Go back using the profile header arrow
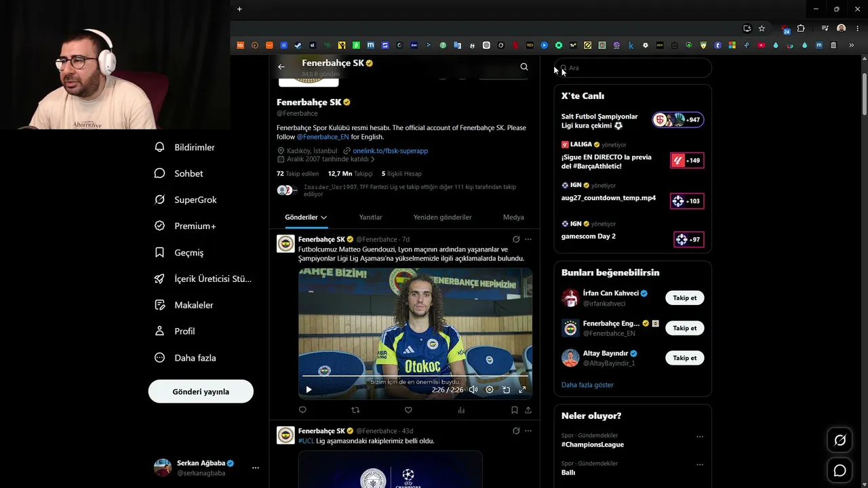This screenshot has height=488, width=868. (x=281, y=66)
